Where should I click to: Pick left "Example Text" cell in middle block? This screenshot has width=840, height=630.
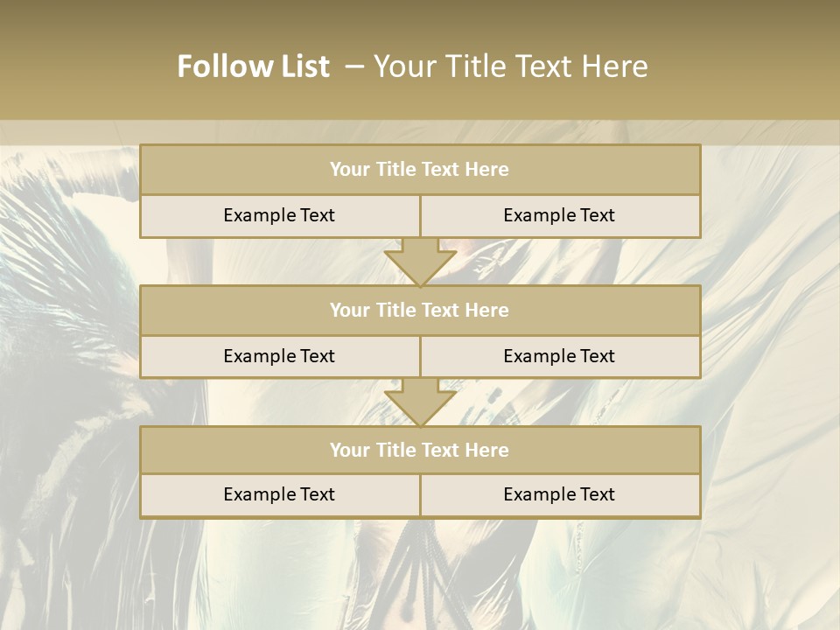tap(279, 356)
